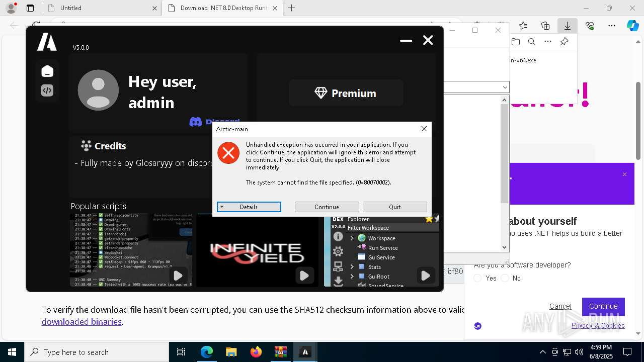This screenshot has width=644, height=362.
Task: Open Edge collections icon
Action: pyautogui.click(x=545, y=26)
